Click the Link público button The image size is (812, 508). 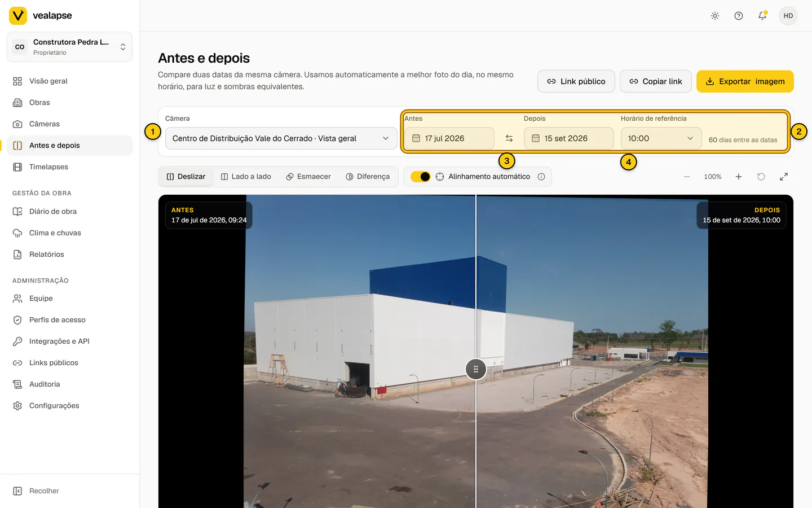click(x=576, y=81)
